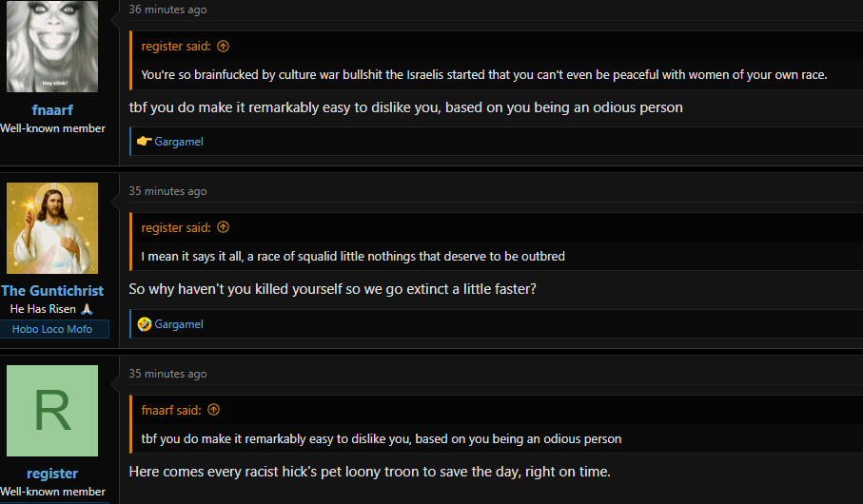The image size is (863, 504).
Task: Click Gargamel under The Guntichrist's post
Action: (x=179, y=324)
